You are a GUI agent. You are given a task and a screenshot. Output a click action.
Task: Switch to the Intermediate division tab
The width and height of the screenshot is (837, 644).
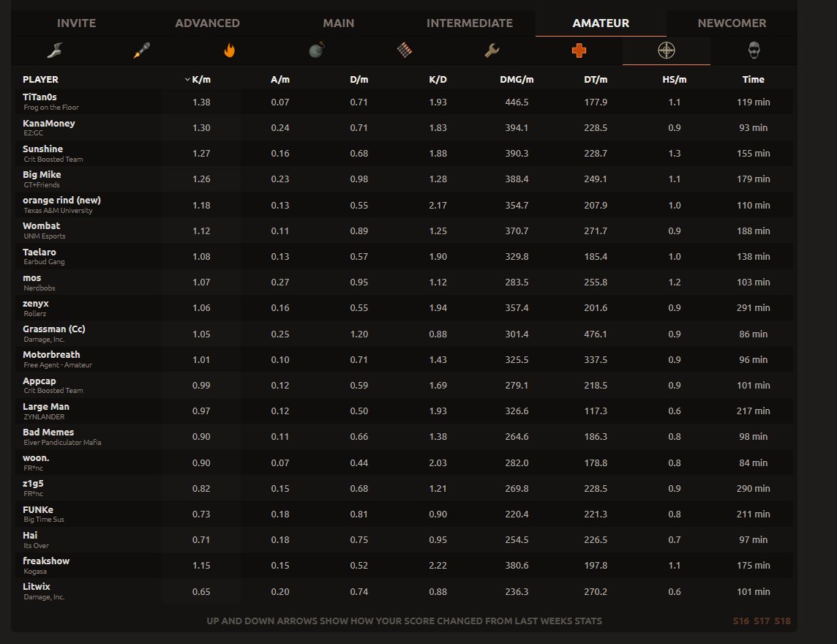point(470,23)
